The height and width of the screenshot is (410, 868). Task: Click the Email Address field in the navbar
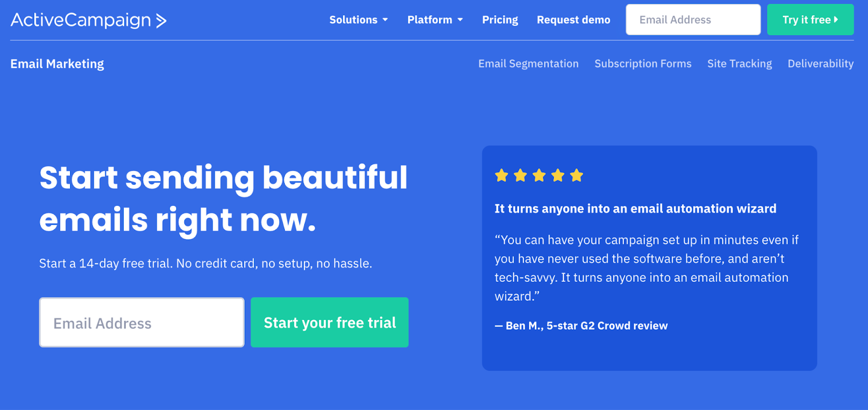click(692, 20)
